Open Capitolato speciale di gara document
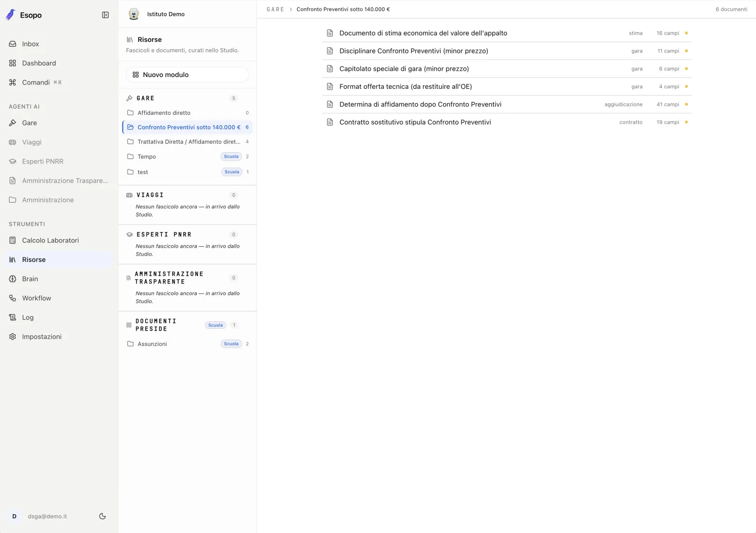Screen dimensions: 756x533 pos(507,69)
